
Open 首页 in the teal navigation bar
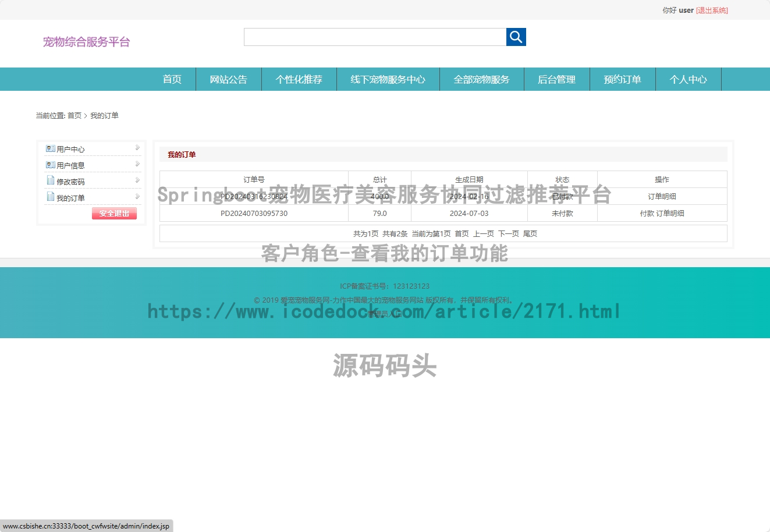tap(172, 79)
